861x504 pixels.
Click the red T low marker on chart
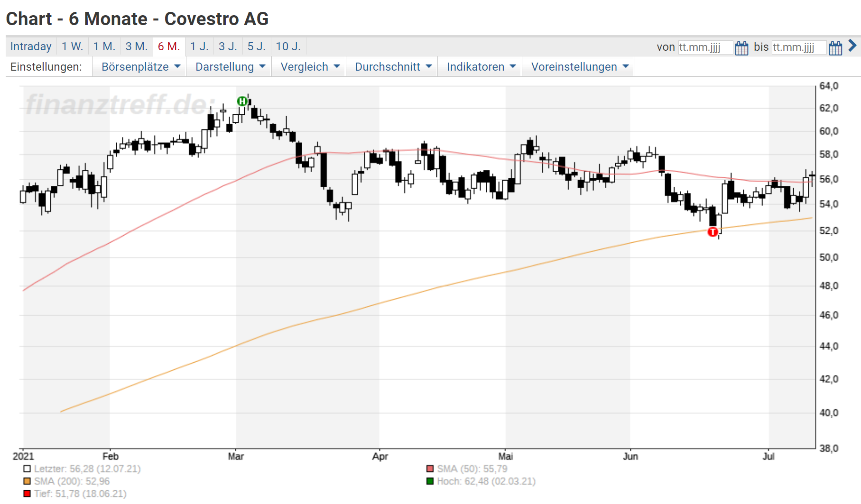coord(713,232)
